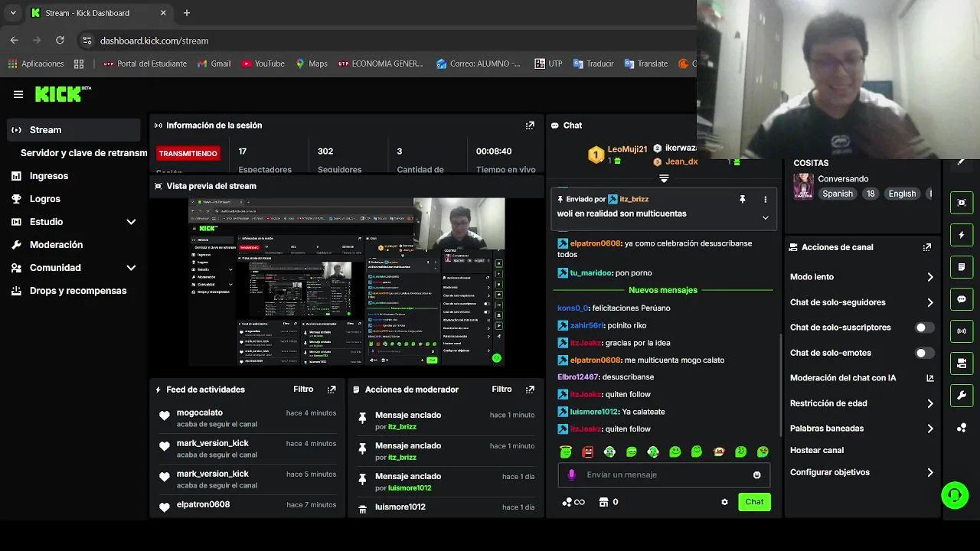
Task: Open the channel actions widget in right toolbar
Action: [962, 364]
